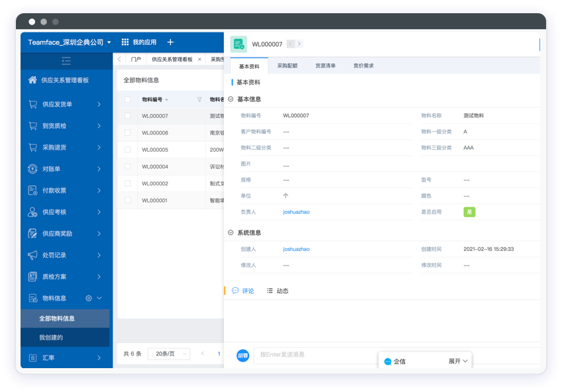562x392 pixels.
Task: Click the home icon of 供应关系管理看板
Action: 32,80
